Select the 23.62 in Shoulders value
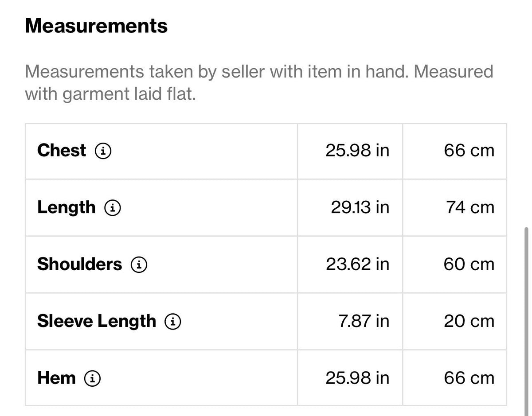 click(x=357, y=264)
